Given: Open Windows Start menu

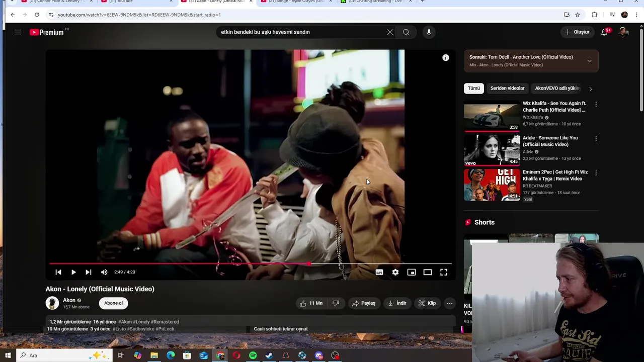Looking at the screenshot, I should pyautogui.click(x=8, y=355).
